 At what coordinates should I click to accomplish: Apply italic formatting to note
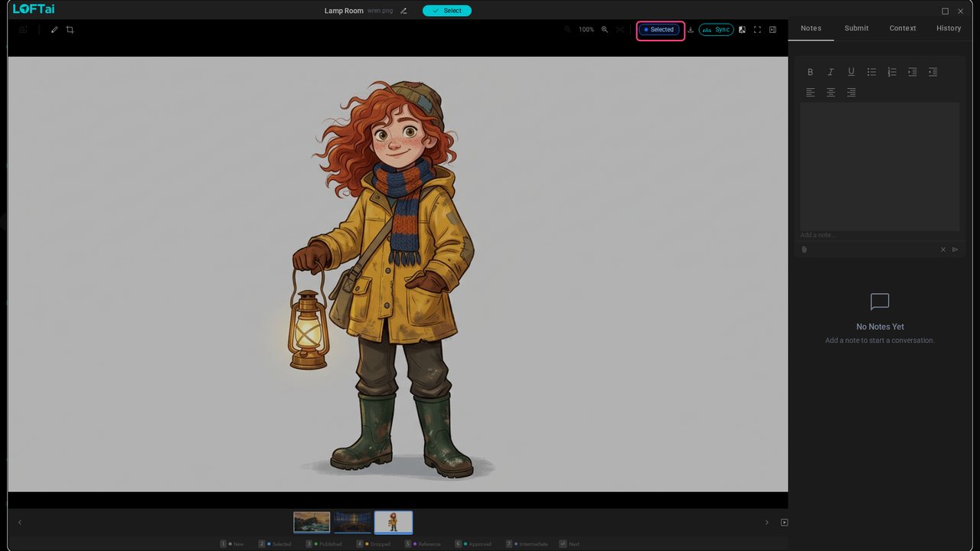pyautogui.click(x=831, y=72)
